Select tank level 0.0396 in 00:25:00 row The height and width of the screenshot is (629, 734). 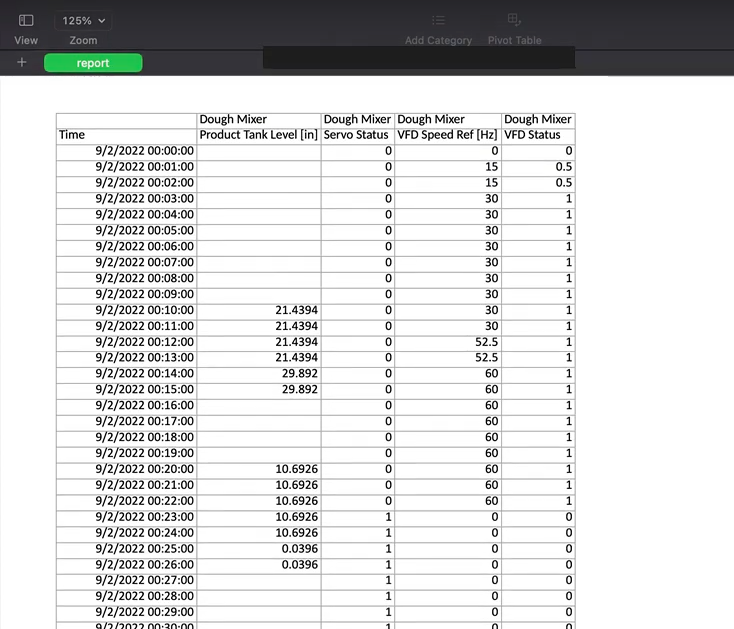(x=259, y=549)
